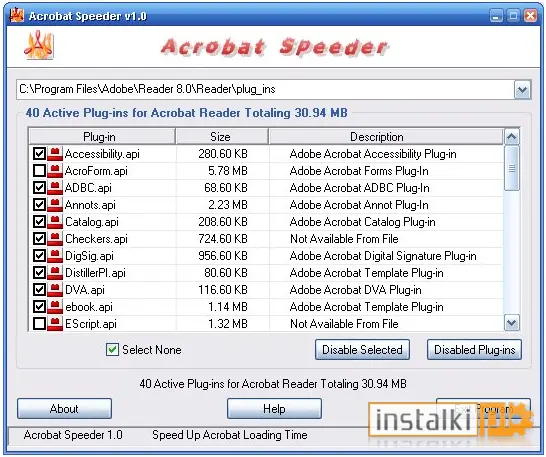Click the 2.23 MB size cell

coord(228,205)
